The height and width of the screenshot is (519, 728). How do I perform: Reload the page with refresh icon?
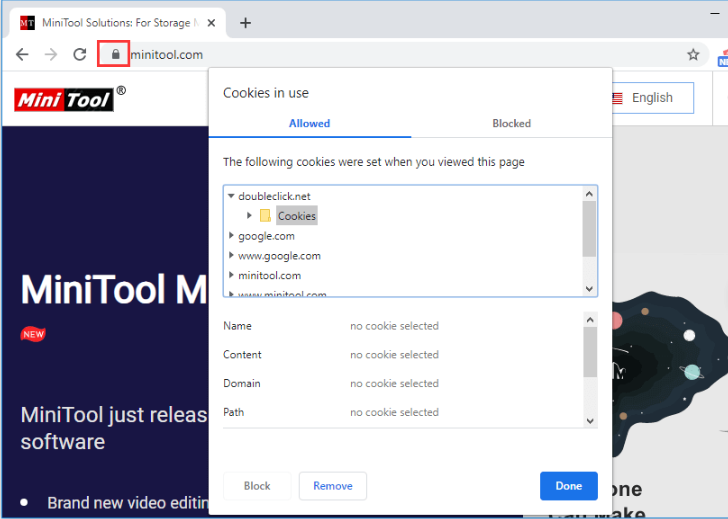point(80,55)
